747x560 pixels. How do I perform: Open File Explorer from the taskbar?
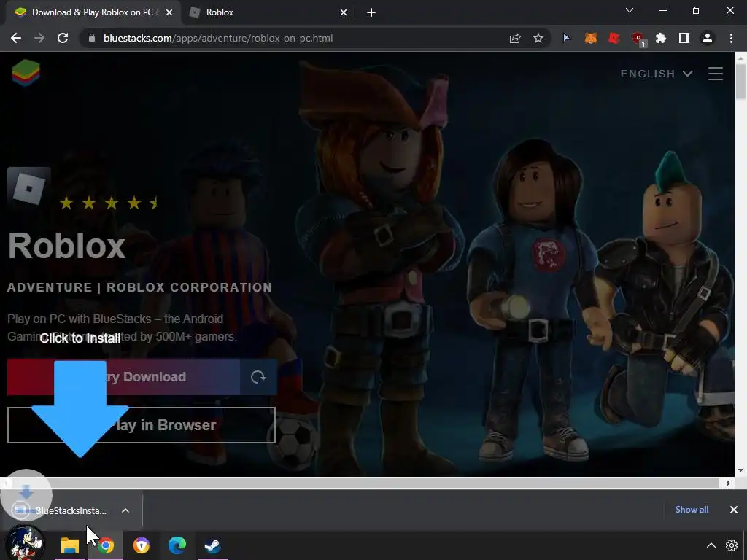click(x=69, y=545)
